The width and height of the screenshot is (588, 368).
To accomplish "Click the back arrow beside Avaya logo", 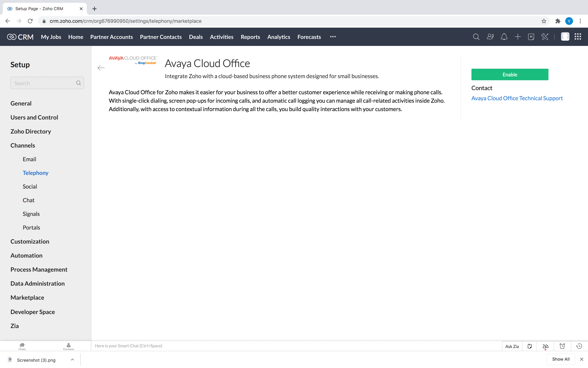I will coord(101,68).
